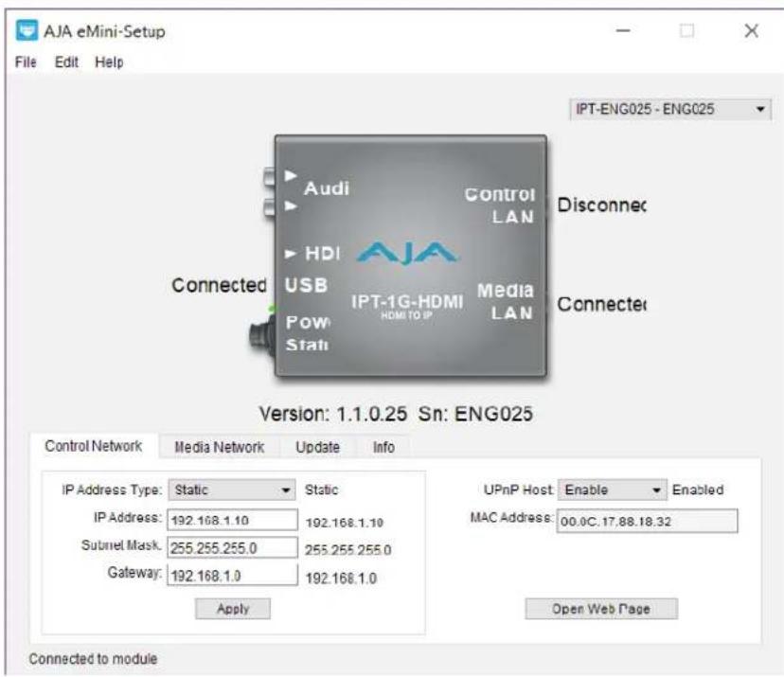784x677 pixels.
Task: Click the IP Address input field
Action: (x=233, y=520)
